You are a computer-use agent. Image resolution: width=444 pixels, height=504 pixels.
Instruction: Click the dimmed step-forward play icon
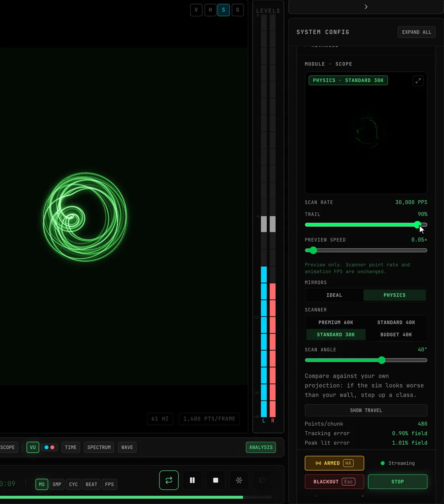[262, 480]
